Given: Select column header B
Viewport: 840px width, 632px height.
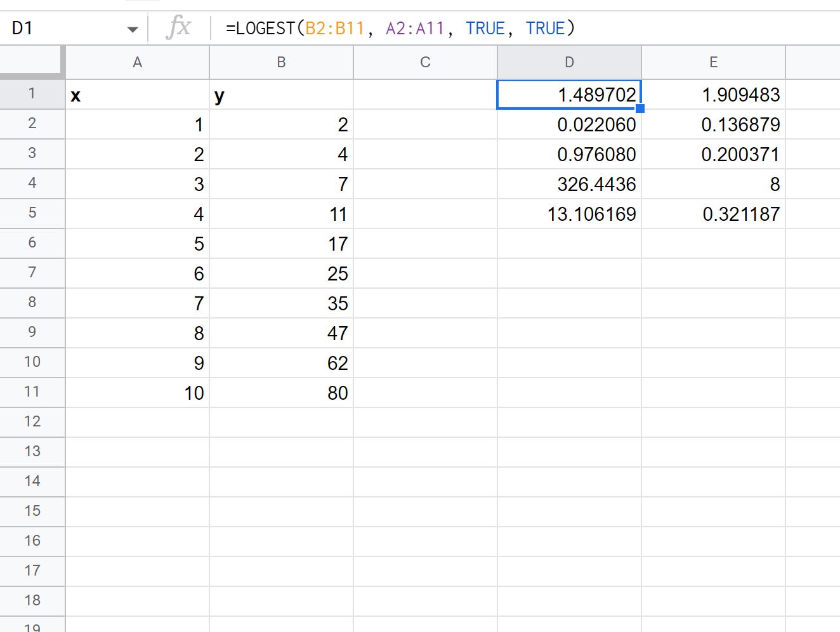Looking at the screenshot, I should click(x=281, y=62).
